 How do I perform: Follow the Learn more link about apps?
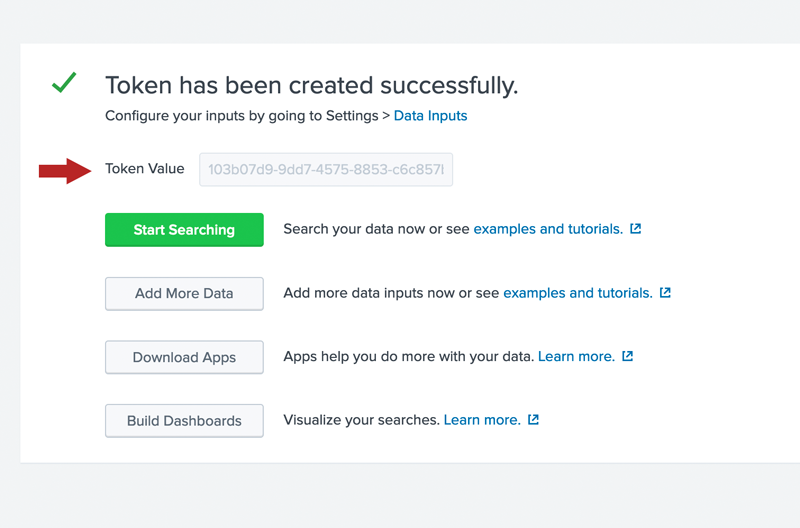click(576, 356)
